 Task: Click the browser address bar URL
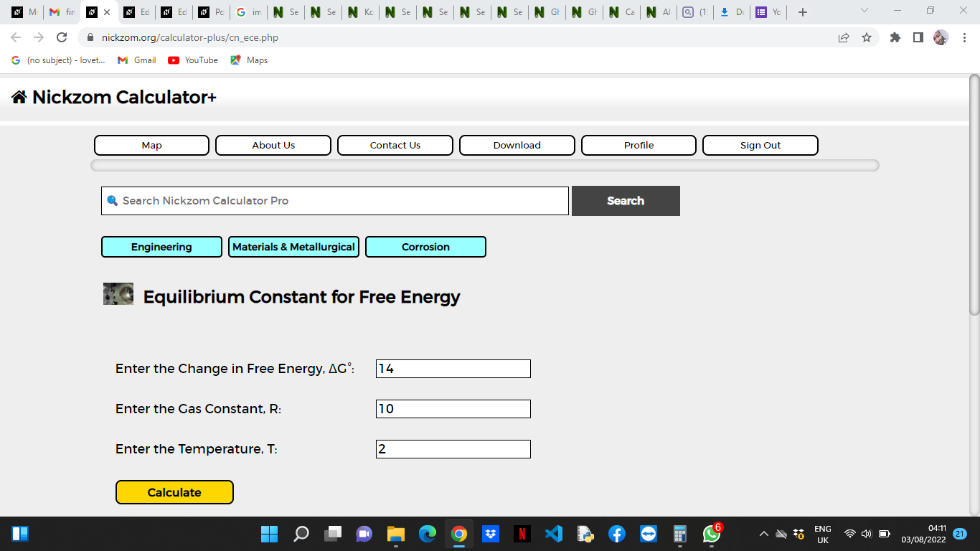coord(190,37)
